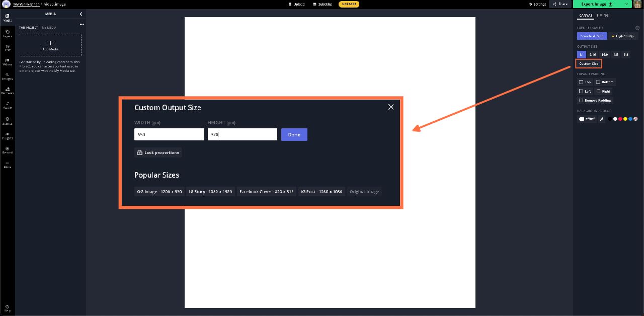Click the Upgrade button
Image resolution: width=644 pixels, height=316 pixels.
click(x=349, y=4)
